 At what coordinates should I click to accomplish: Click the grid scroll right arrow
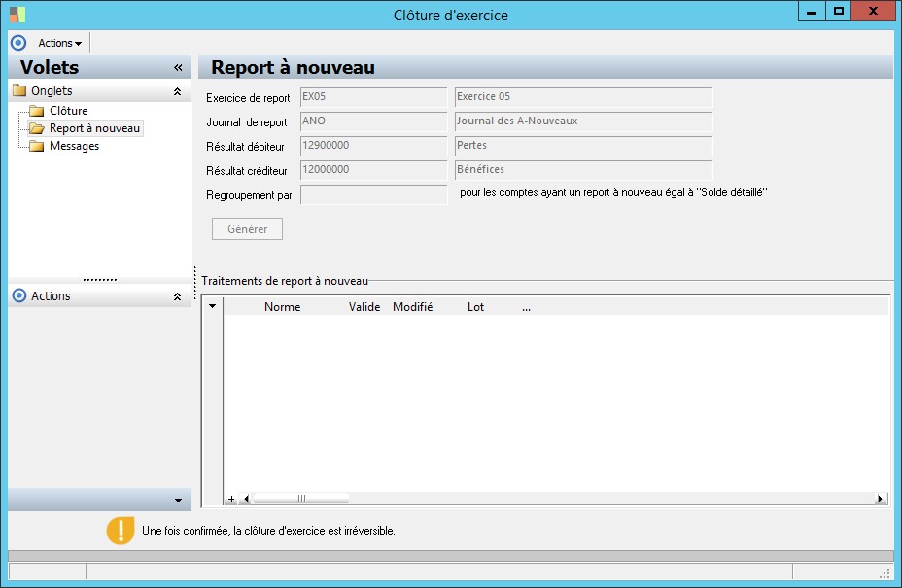(880, 499)
